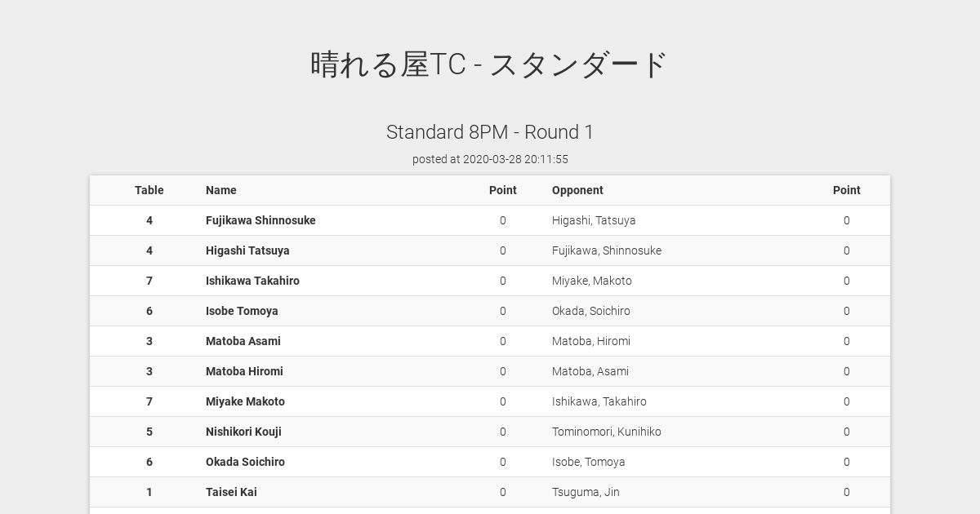The width and height of the screenshot is (980, 514).
Task: Click the 晴れる屋TC - スタンダード page title
Action: pyautogui.click(x=489, y=64)
